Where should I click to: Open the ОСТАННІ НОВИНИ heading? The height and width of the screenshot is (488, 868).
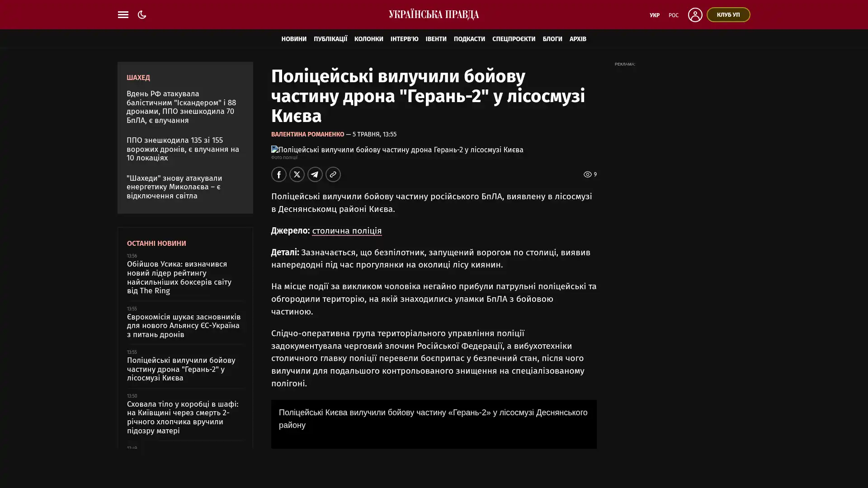click(156, 244)
